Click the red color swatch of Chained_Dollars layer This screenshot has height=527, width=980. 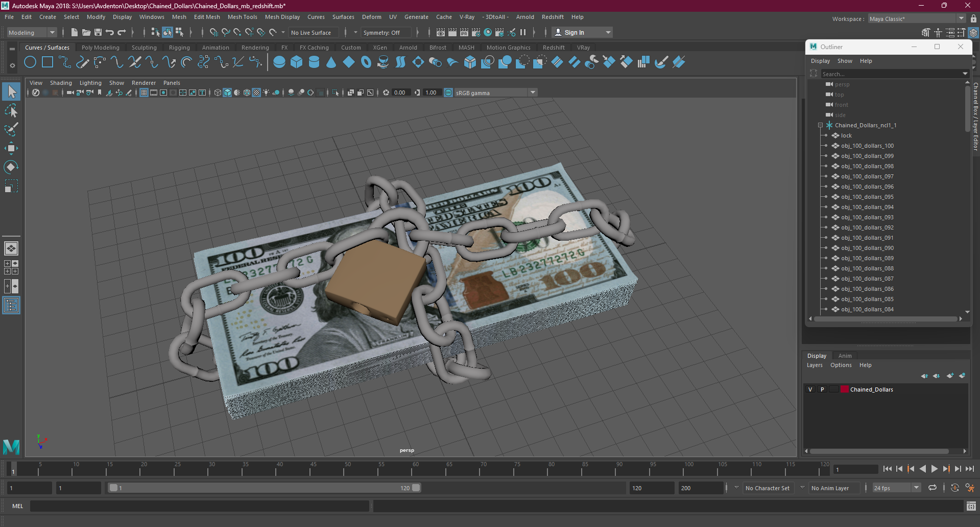click(845, 389)
